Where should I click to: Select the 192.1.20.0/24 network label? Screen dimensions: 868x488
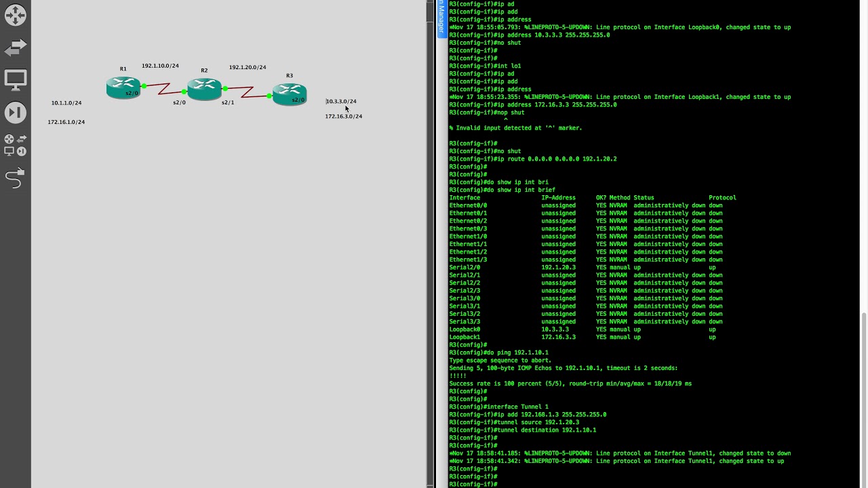click(248, 67)
